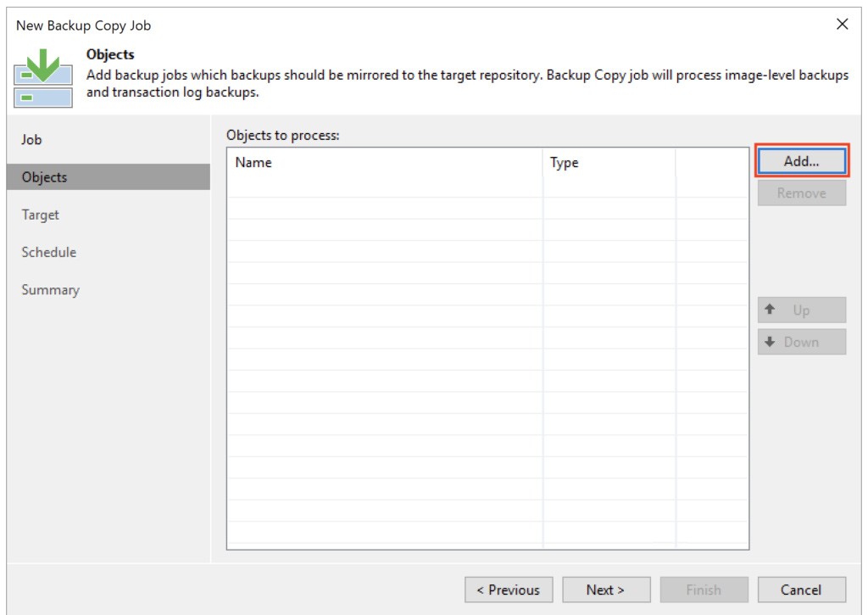The height and width of the screenshot is (615, 868).
Task: Sort by the Name column header
Action: point(385,162)
